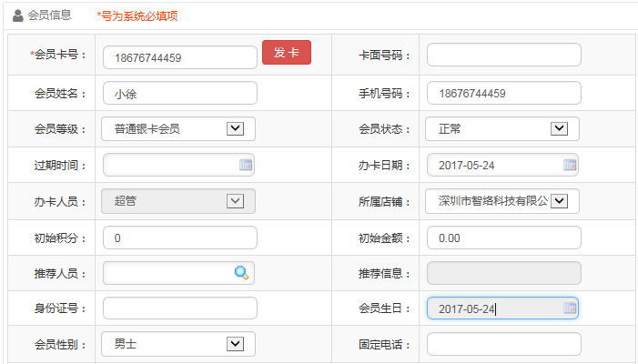Focus the 卡面号码 text box
Image resolution: width=638 pixels, height=364 pixels.
503,56
